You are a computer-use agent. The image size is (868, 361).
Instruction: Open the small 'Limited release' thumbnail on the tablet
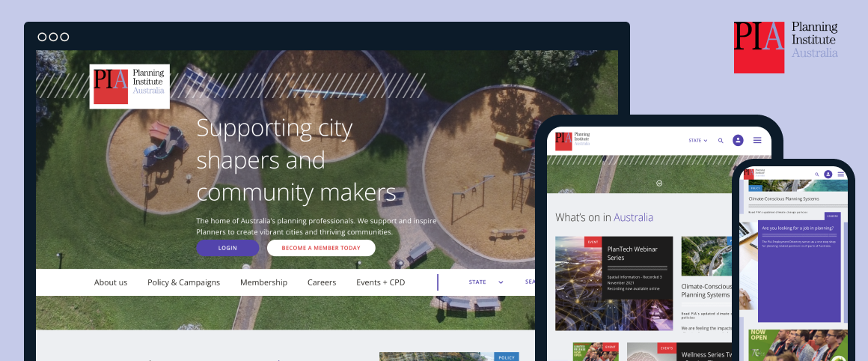(596, 351)
